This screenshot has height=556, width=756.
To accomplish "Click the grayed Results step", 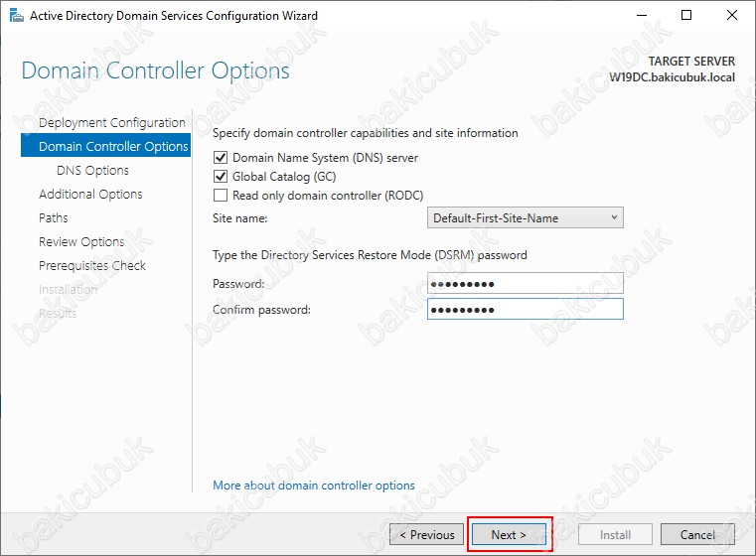I will click(58, 313).
